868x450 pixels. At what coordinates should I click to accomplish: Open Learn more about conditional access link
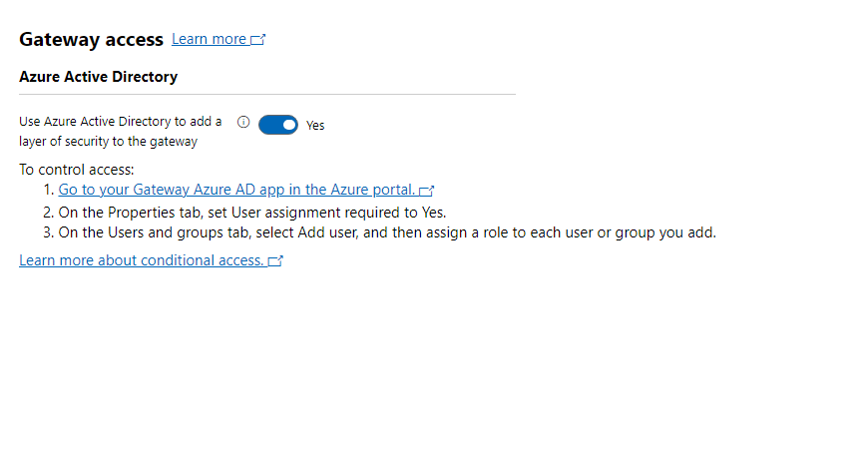click(x=141, y=260)
